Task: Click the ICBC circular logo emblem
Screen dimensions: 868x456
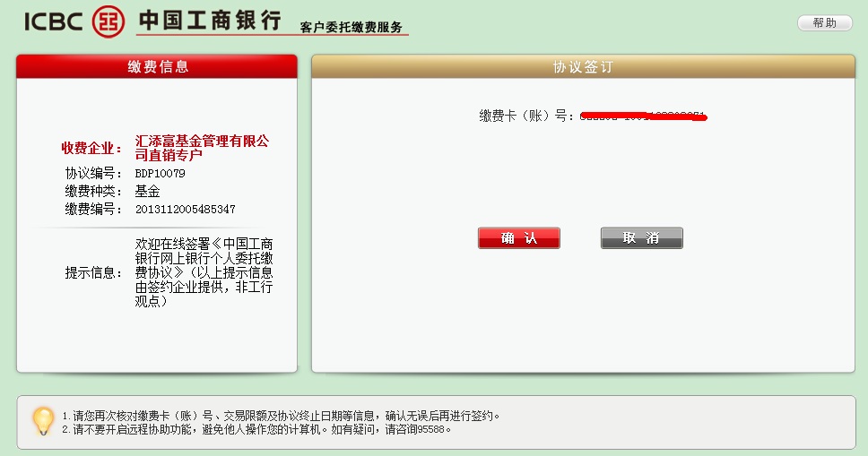Action: [111, 21]
